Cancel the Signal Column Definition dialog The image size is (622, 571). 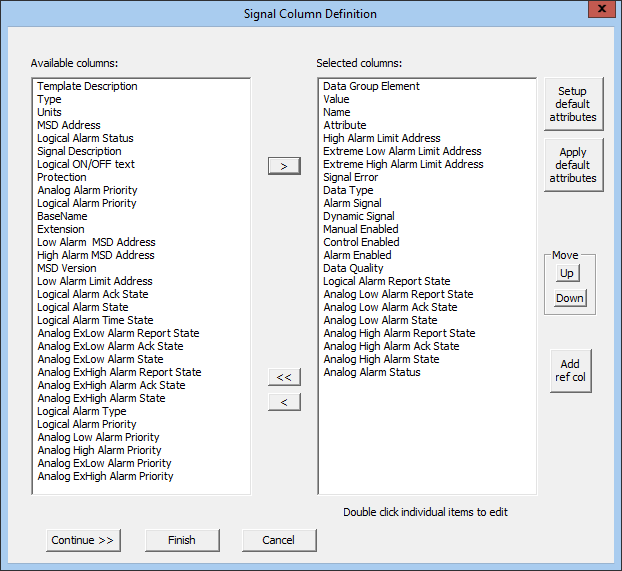278,540
